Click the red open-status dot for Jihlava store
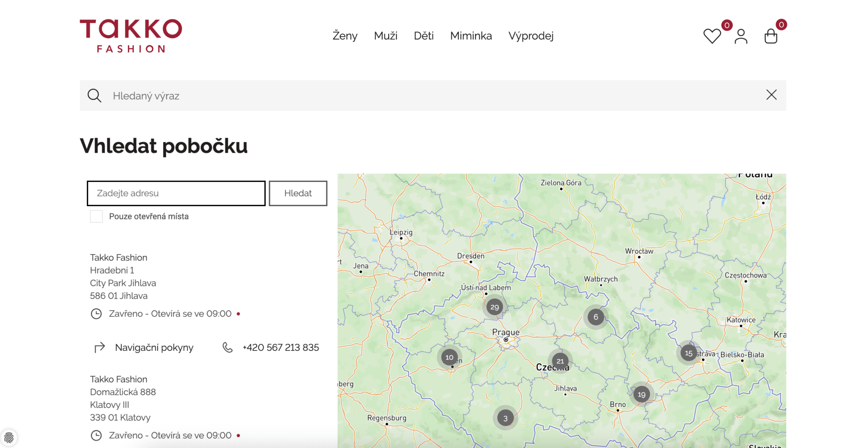Screen dimensions: 868x448 [x=239, y=314]
